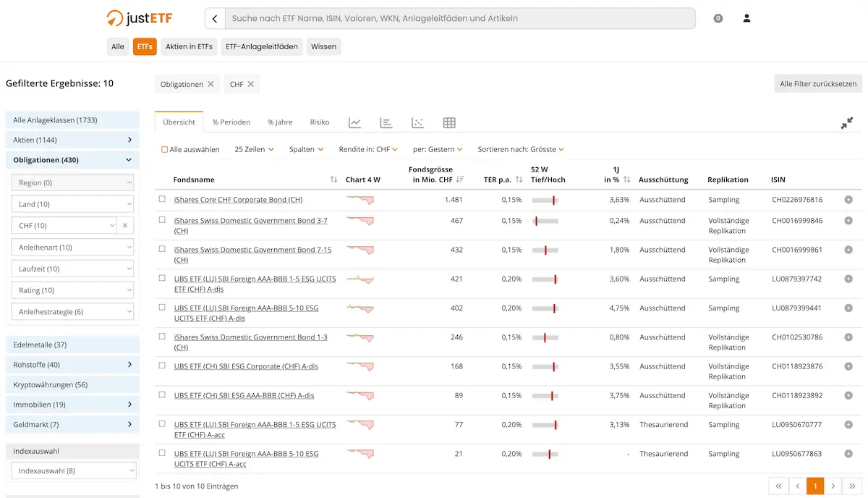Screen dimensions: 868x498
Task: Select checkbox for Swiss Domestic Government Bond 3-7
Action: 162,220
